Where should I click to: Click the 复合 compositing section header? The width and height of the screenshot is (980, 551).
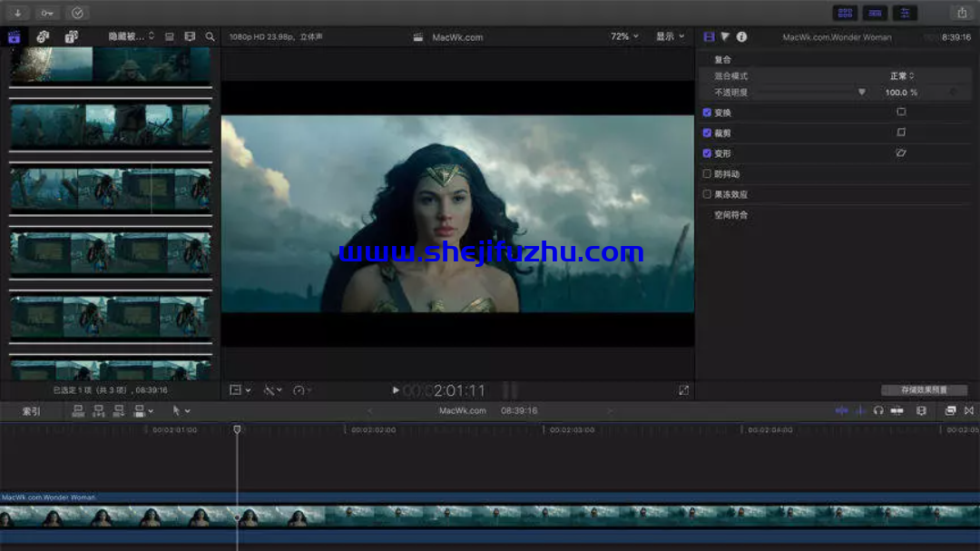tap(722, 59)
